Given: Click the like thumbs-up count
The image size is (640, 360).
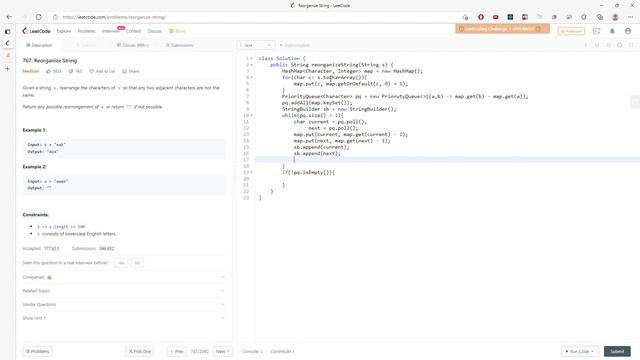Looking at the screenshot, I should pyautogui.click(x=53, y=71).
